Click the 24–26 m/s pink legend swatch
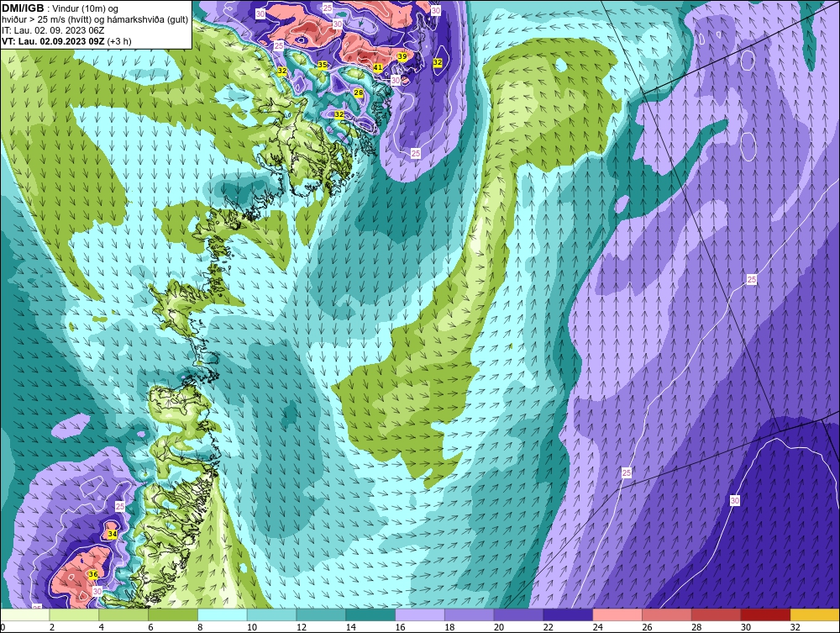 617,615
